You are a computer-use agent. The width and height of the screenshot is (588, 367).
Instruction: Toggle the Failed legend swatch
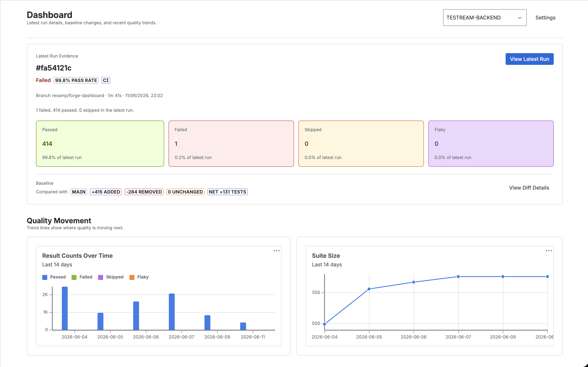pyautogui.click(x=74, y=277)
